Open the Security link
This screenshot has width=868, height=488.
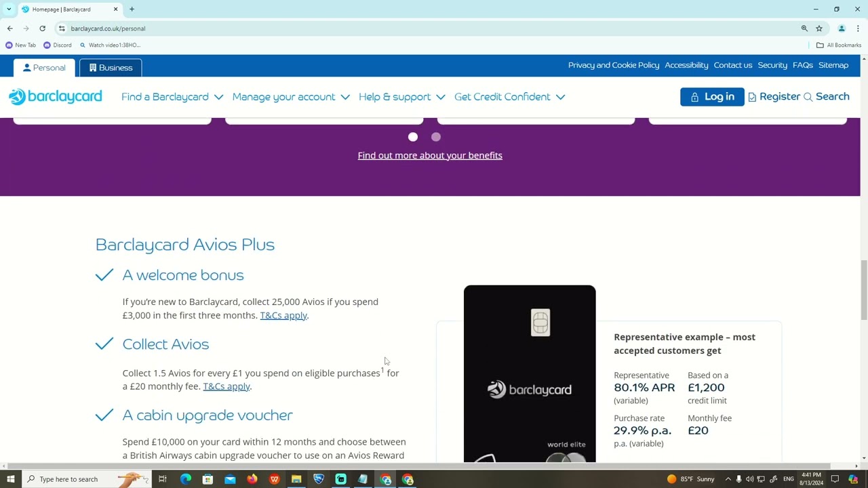pyautogui.click(x=772, y=65)
